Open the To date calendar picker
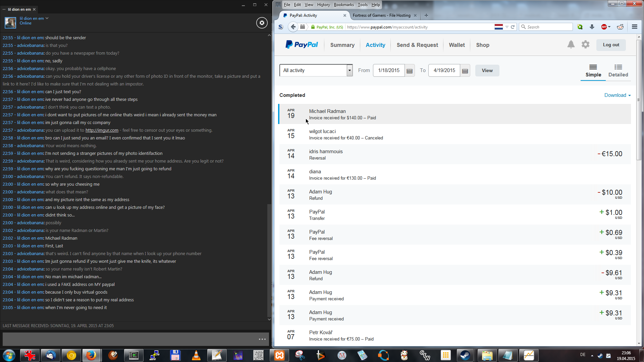 click(465, 71)
